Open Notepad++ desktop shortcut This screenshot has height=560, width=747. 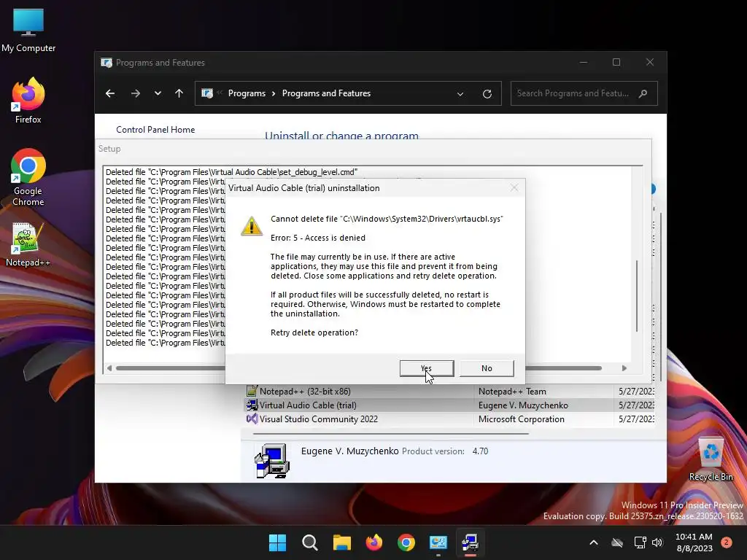[x=28, y=244]
